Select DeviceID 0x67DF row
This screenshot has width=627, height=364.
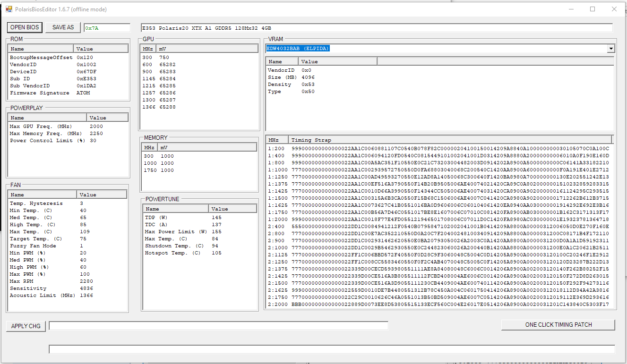[x=69, y=72]
